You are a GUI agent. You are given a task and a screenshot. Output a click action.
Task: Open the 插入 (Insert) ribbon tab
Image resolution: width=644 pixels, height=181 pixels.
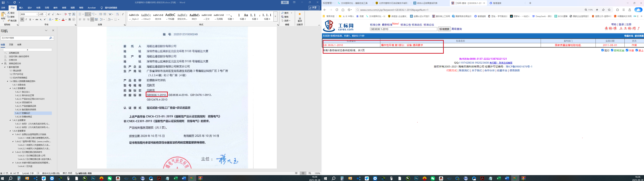pos(21,8)
